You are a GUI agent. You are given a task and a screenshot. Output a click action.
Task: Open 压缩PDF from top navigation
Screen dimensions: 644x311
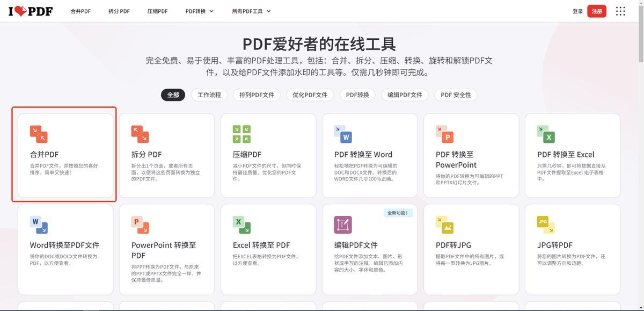[157, 11]
